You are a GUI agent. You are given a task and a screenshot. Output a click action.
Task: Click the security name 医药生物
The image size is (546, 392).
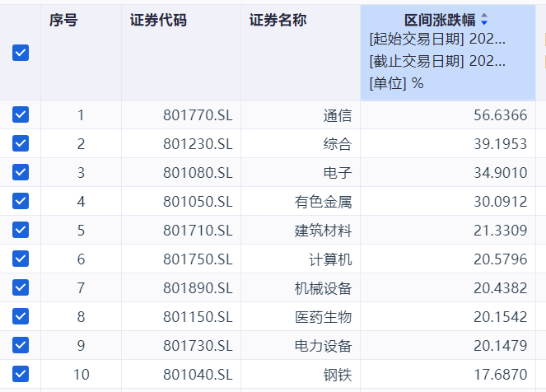pos(323,317)
